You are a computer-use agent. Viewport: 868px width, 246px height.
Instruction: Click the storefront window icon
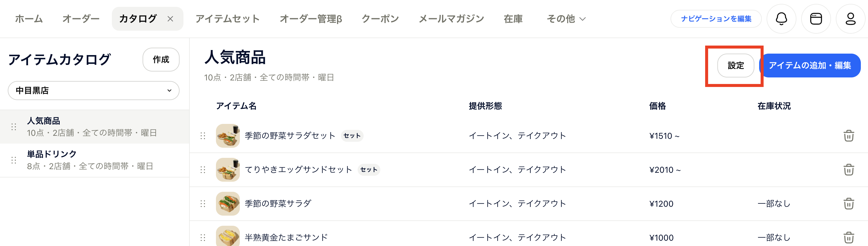(816, 19)
